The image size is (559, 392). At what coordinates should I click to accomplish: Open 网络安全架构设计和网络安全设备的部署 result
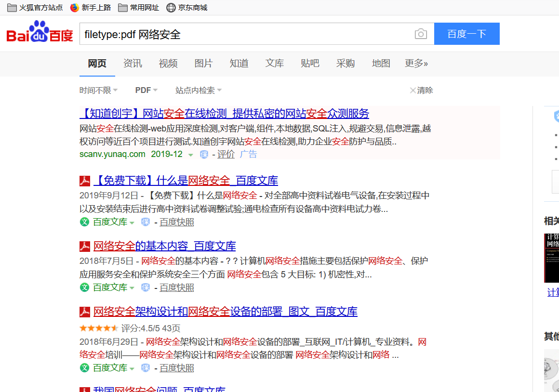(226, 312)
